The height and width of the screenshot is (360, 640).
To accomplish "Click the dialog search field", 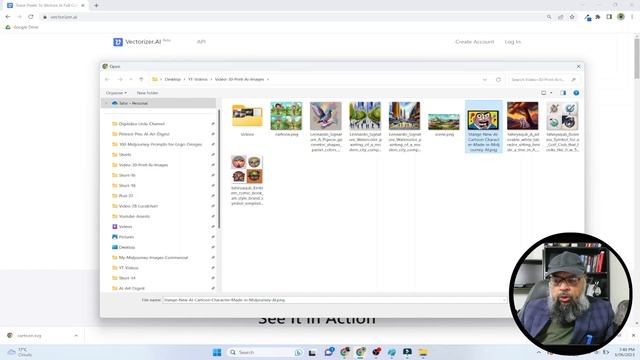I will click(544, 80).
